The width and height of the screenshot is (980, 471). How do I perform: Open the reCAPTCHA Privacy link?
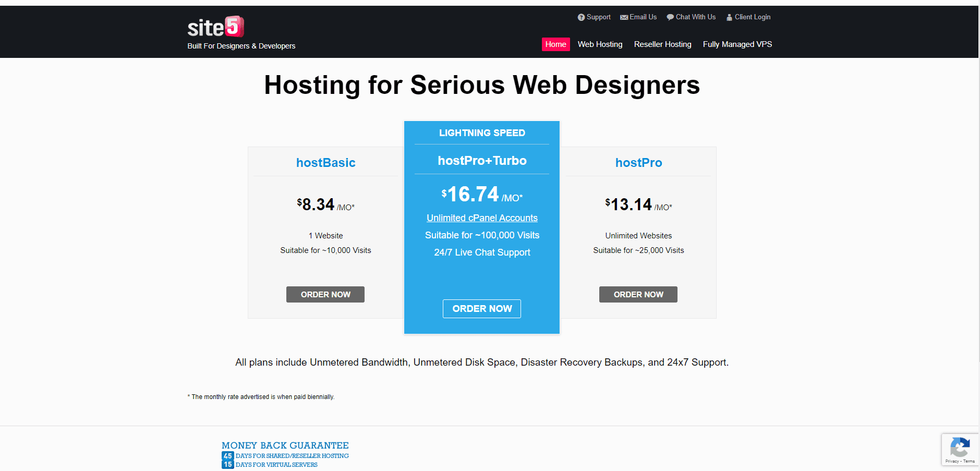pos(952,461)
